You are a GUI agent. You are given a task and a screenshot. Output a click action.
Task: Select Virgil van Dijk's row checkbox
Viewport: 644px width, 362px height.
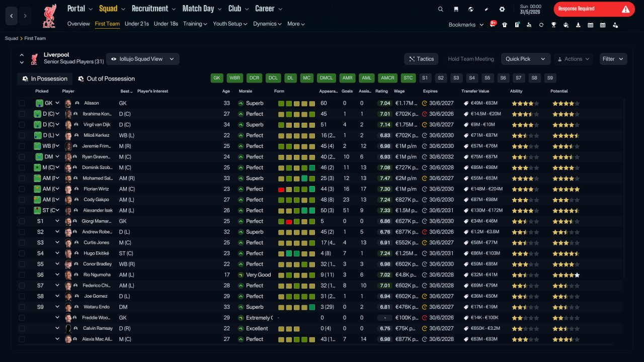[x=22, y=125]
